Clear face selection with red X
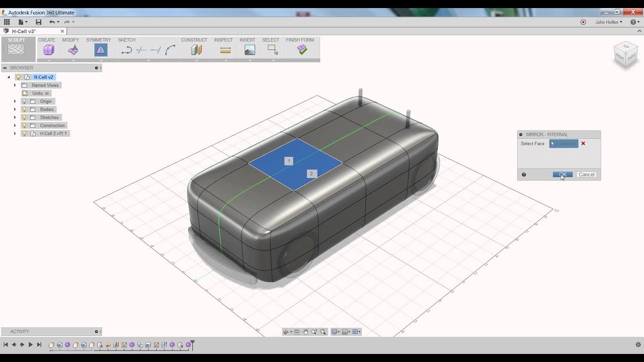The height and width of the screenshot is (362, 644). click(x=583, y=144)
